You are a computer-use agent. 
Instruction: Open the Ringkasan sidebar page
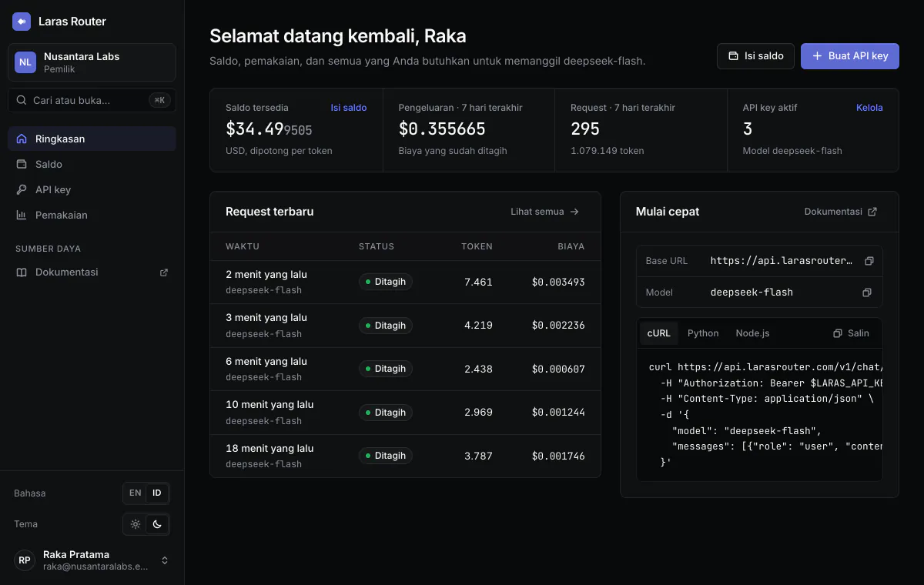(92, 139)
